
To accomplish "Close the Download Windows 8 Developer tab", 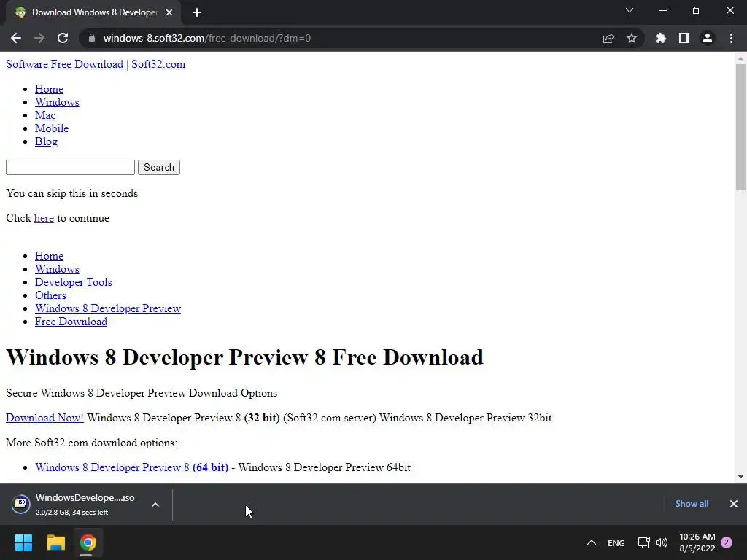I will point(169,12).
